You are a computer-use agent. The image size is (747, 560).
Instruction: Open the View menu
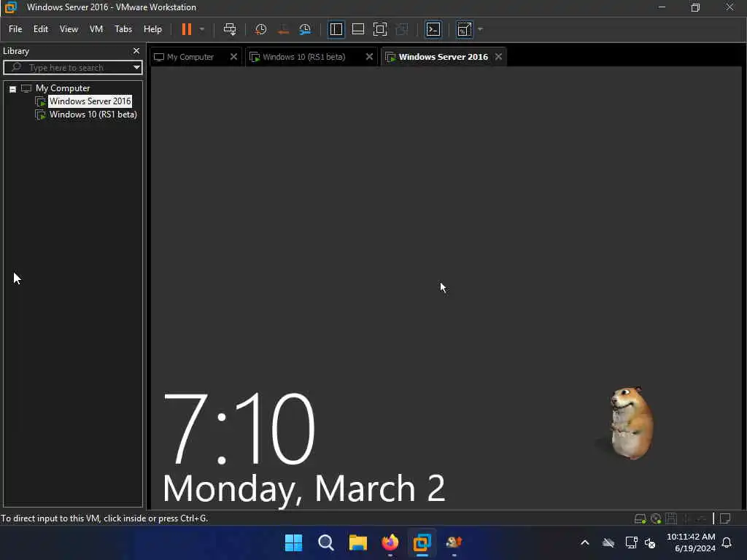pyautogui.click(x=69, y=29)
